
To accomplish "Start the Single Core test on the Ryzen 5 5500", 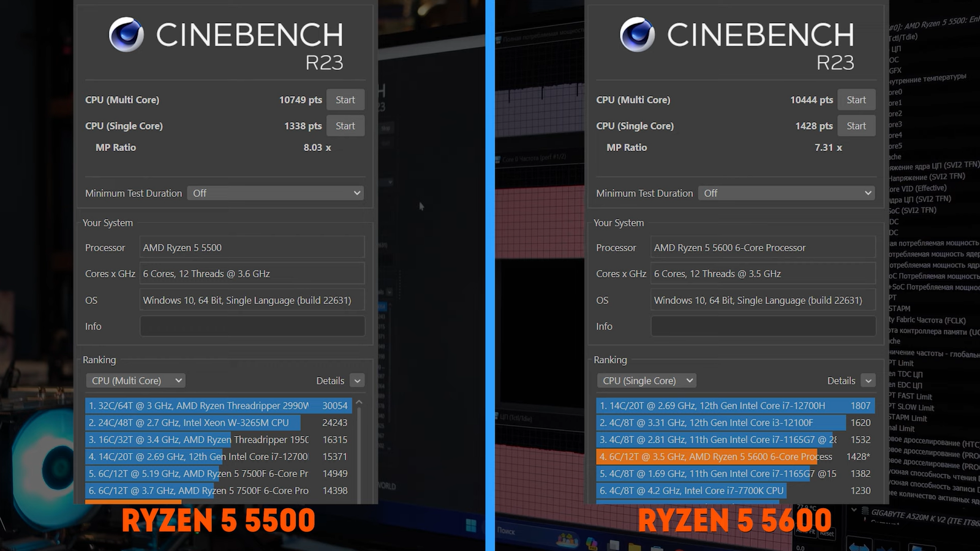I will [345, 126].
